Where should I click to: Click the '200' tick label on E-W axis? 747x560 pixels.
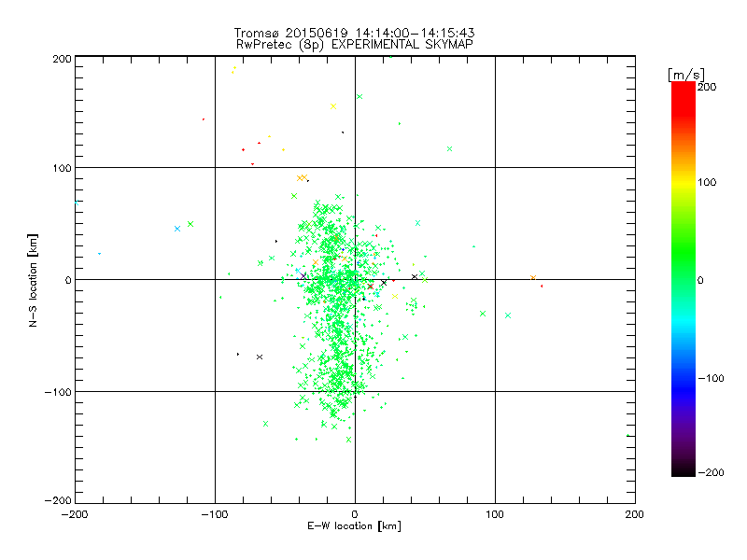tap(635, 514)
